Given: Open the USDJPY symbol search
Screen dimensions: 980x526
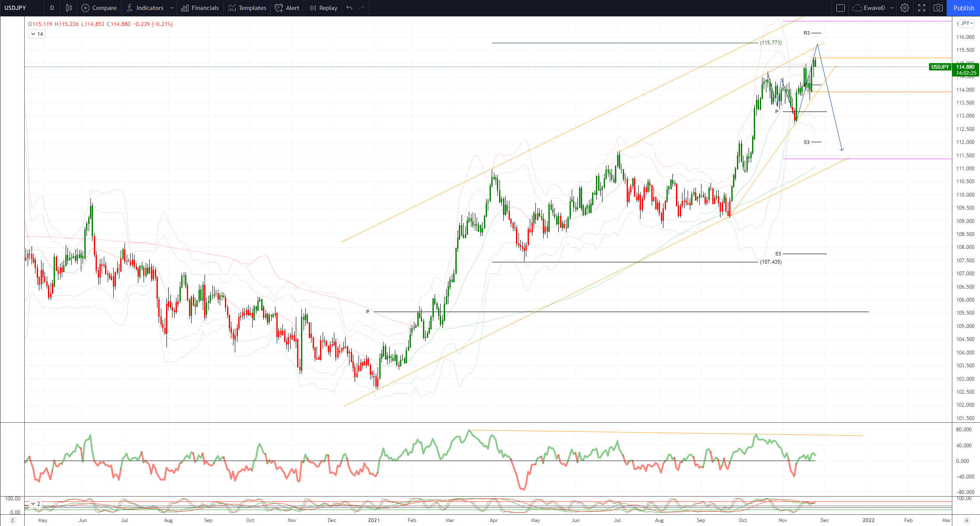Looking at the screenshot, I should coord(16,8).
